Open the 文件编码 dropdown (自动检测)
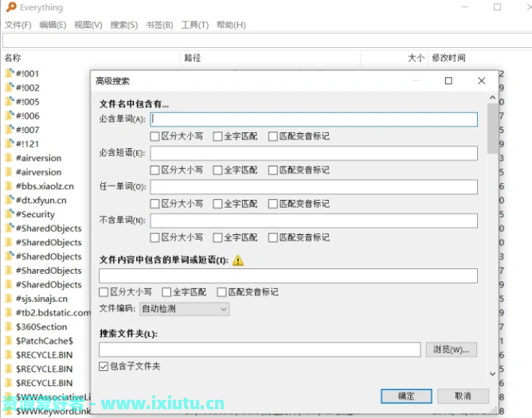This screenshot has width=532, height=418. click(184, 309)
